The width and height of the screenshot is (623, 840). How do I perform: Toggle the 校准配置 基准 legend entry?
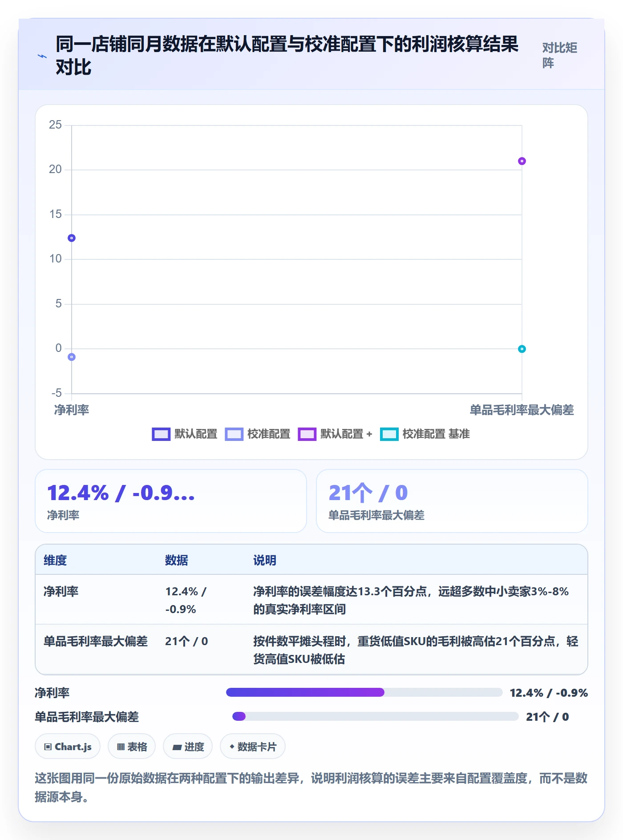pos(425,434)
